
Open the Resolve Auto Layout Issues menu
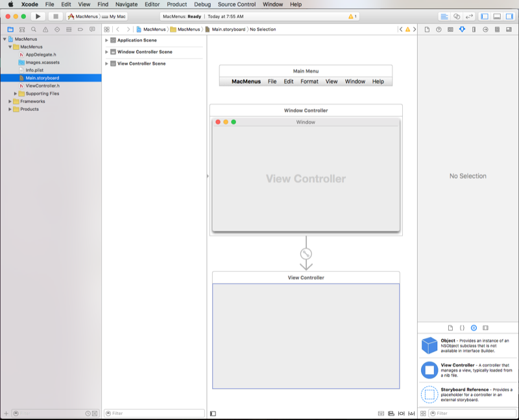pos(411,413)
